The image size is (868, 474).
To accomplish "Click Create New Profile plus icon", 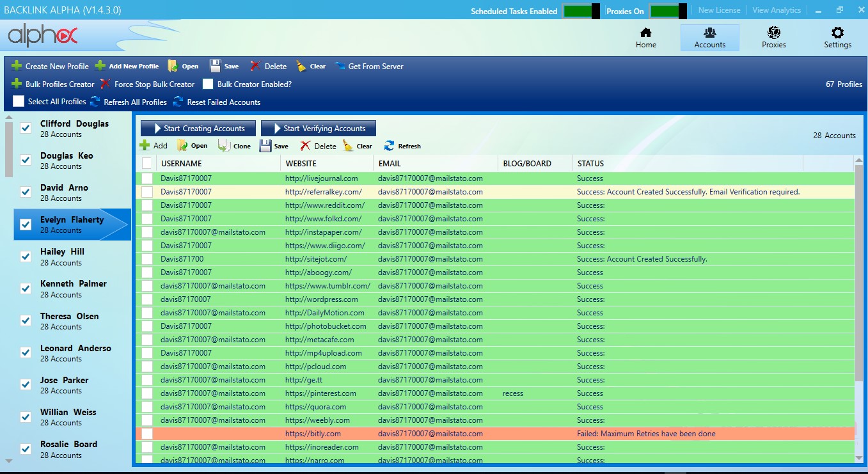I will pyautogui.click(x=17, y=66).
